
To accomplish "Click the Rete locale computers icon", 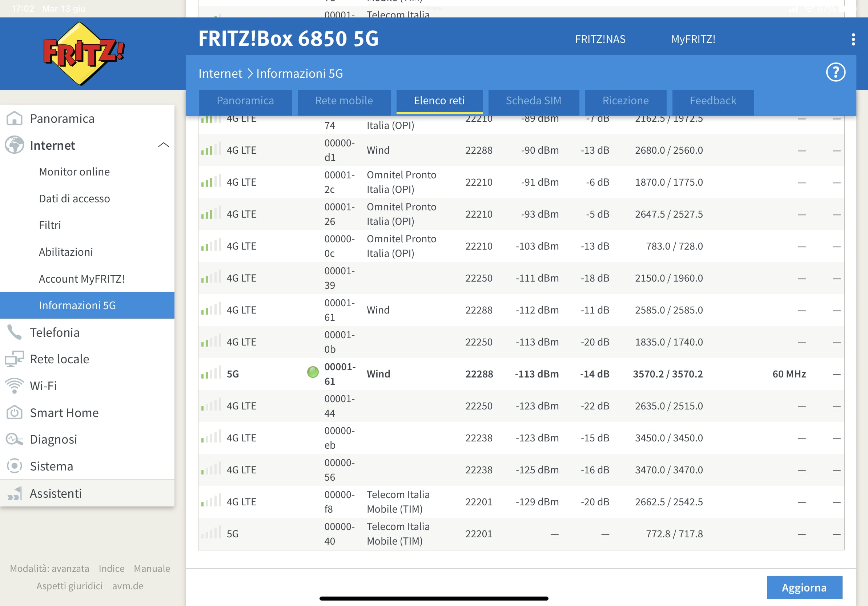I will click(15, 359).
